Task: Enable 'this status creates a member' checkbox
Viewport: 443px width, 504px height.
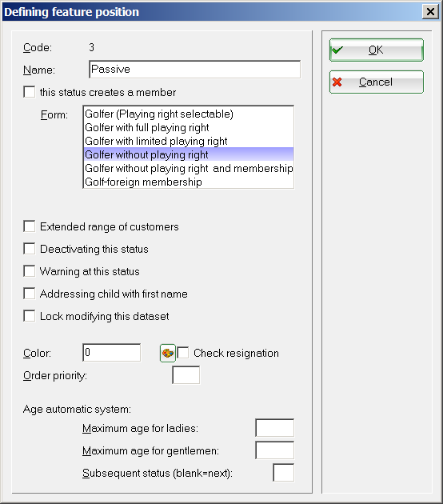Action: click(30, 92)
